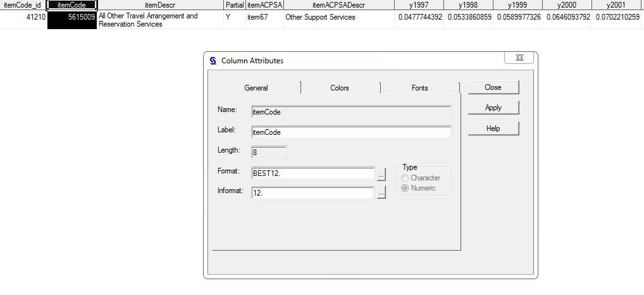Click the y1997 column header
The height and width of the screenshot is (295, 644).
[x=418, y=5]
